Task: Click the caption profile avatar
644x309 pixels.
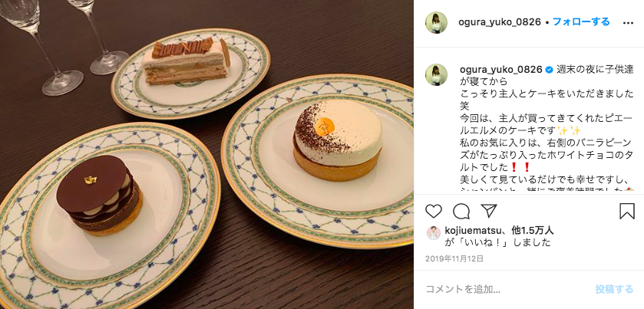Action: (x=436, y=74)
